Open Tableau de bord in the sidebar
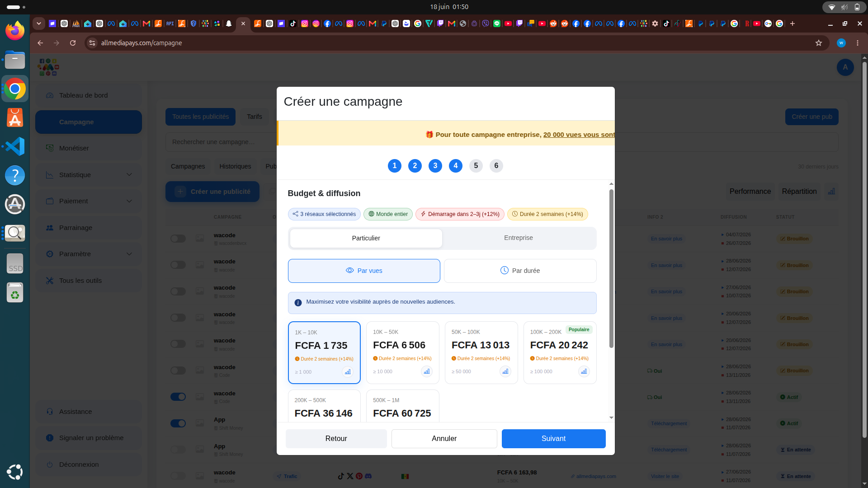This screenshot has width=868, height=488. click(89, 95)
